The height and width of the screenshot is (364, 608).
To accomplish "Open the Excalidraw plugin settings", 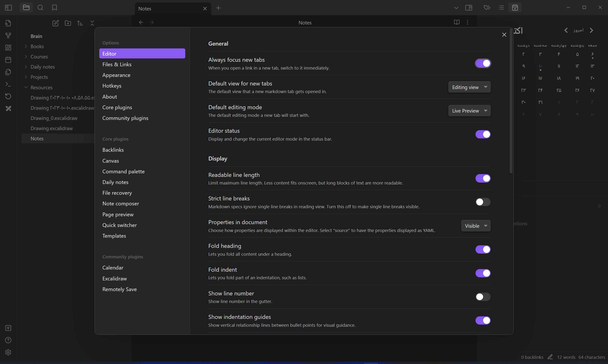I will [114, 278].
